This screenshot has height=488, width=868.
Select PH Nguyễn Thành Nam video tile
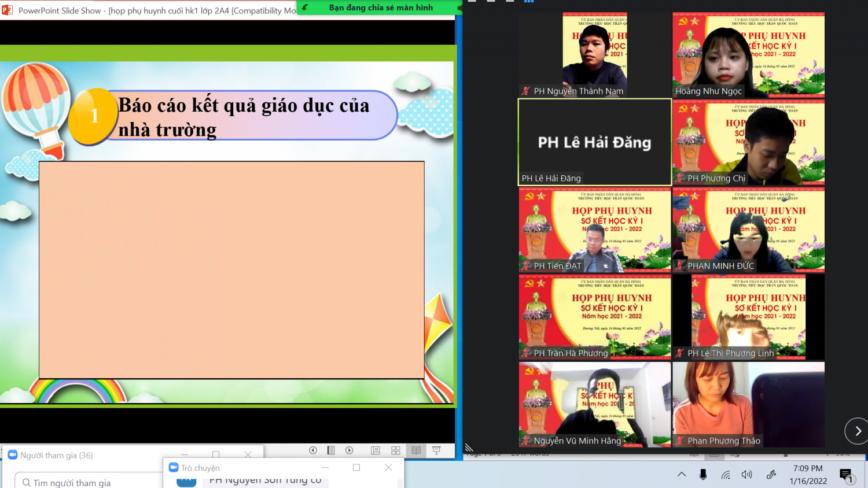(x=595, y=55)
